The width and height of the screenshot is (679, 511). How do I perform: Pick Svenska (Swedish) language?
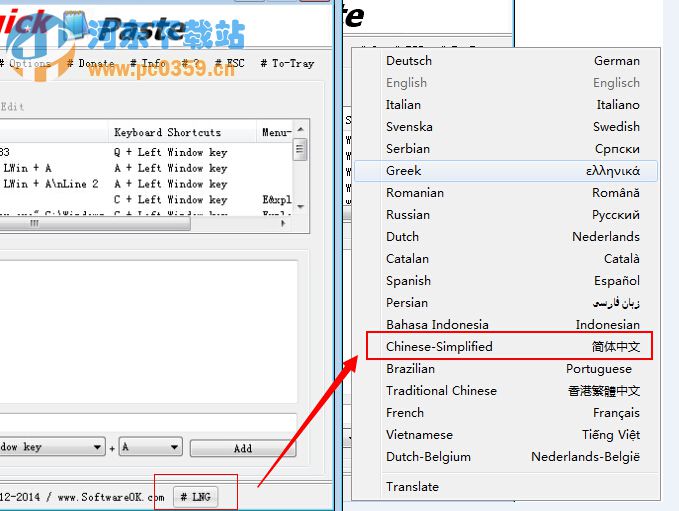[x=506, y=127]
